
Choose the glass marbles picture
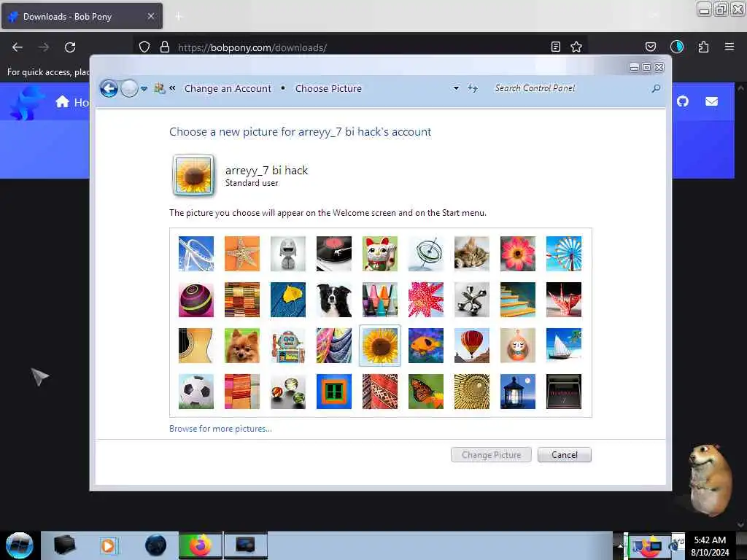(287, 392)
